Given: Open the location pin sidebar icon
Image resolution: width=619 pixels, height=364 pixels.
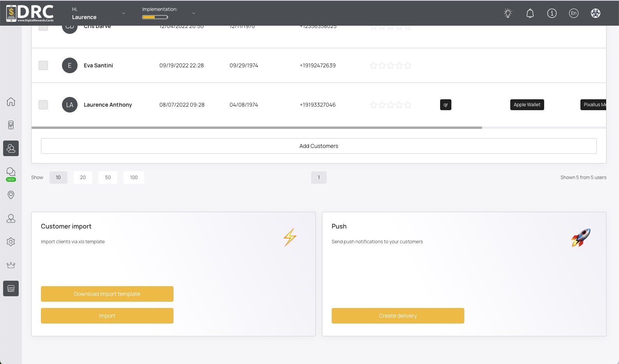Looking at the screenshot, I should point(11,195).
